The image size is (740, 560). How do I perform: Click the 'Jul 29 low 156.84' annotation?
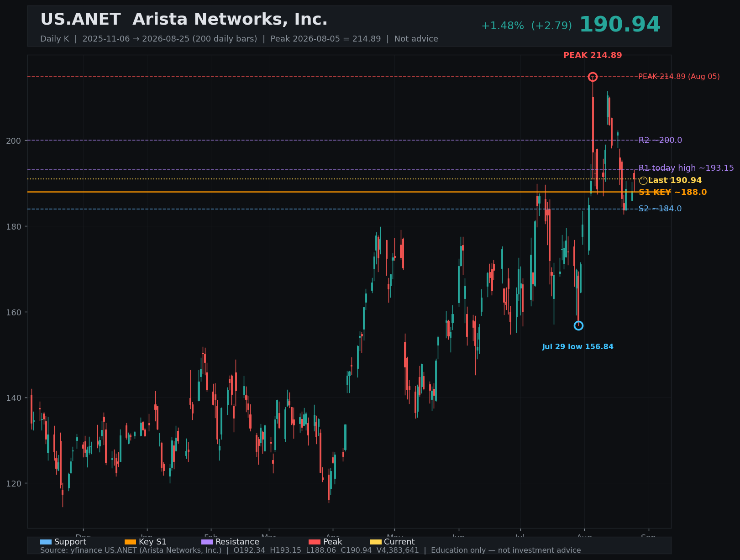pyautogui.click(x=577, y=347)
